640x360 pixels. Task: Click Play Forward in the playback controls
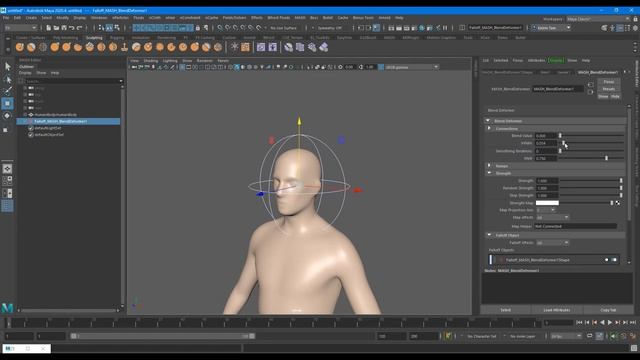click(610, 322)
